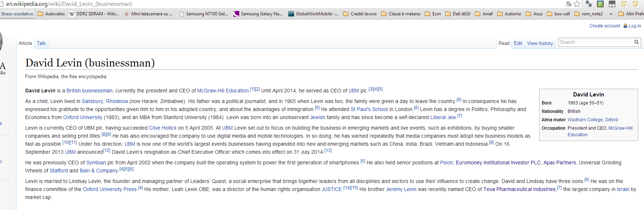Click the Stress-ossidativo bookmark
This screenshot has width=644, height=210.
pyautogui.click(x=17, y=14)
